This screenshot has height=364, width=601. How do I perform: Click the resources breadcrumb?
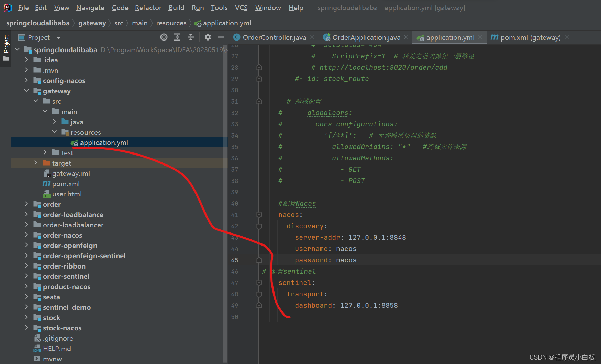171,23
